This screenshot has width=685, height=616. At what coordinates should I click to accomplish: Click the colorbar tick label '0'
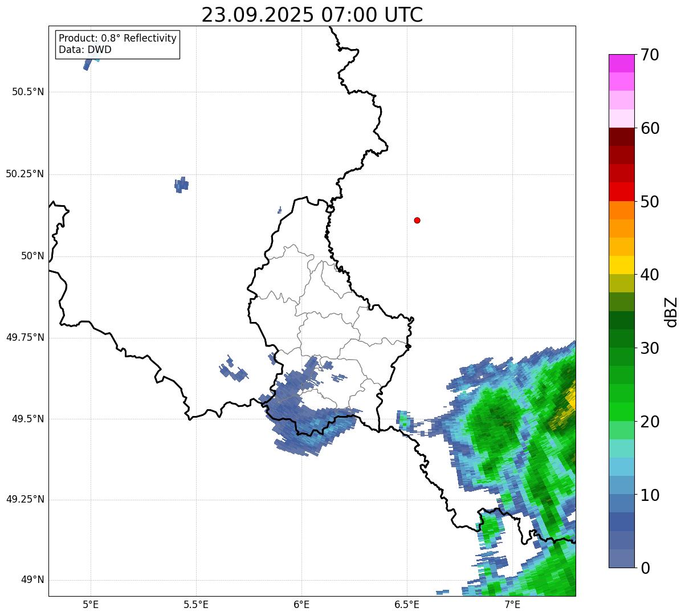click(645, 568)
